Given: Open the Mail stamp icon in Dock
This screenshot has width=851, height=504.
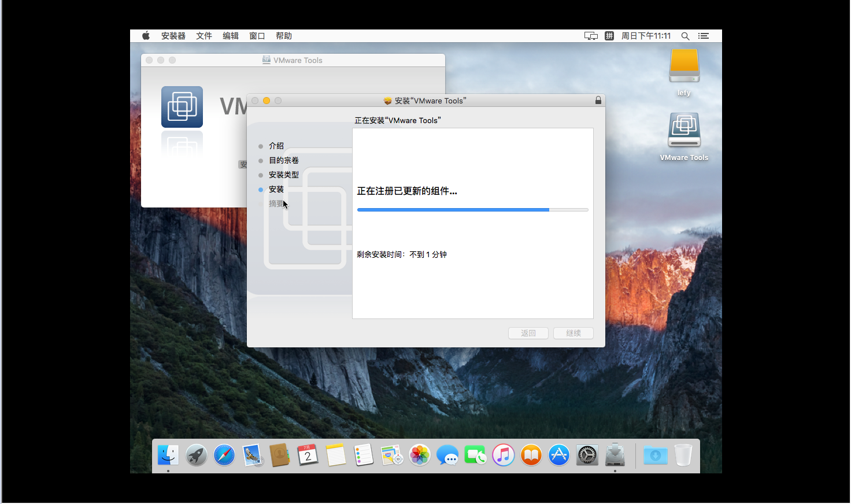Looking at the screenshot, I should pos(252,455).
